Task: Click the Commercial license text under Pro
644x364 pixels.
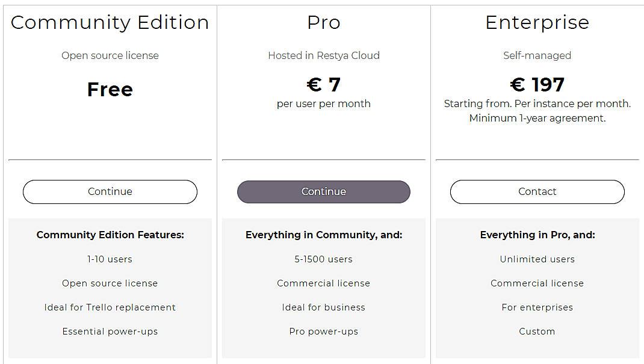Action: 323,283
